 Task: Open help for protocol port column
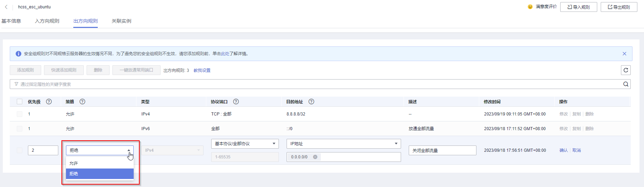(x=236, y=102)
